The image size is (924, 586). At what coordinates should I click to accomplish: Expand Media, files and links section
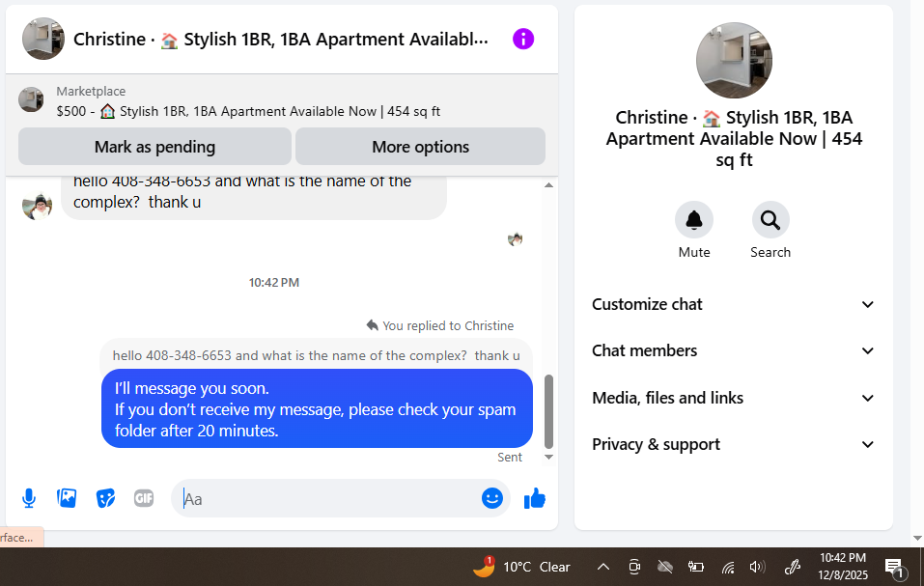pyautogui.click(x=733, y=398)
